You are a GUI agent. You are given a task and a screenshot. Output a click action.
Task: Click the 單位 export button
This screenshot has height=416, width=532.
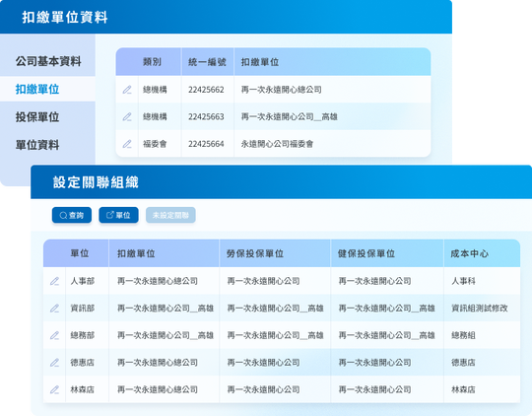click(118, 215)
